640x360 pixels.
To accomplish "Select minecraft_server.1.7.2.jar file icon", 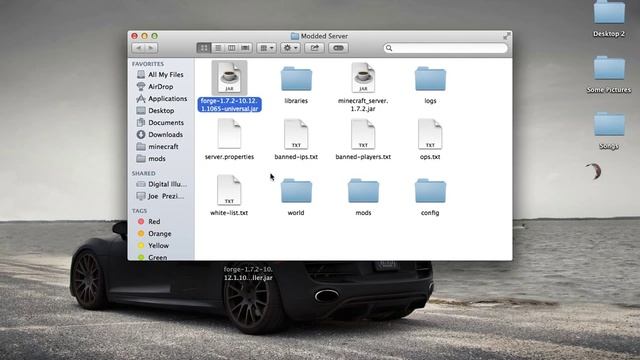I will (x=363, y=78).
